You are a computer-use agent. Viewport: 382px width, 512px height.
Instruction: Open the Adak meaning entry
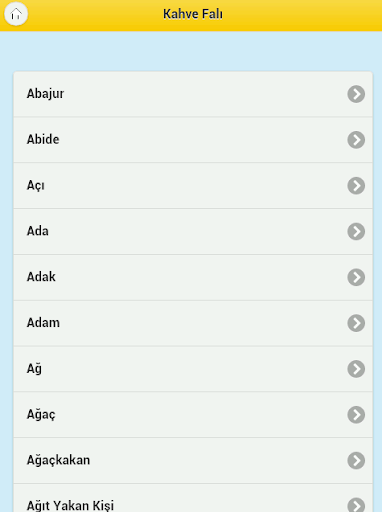coord(193,277)
